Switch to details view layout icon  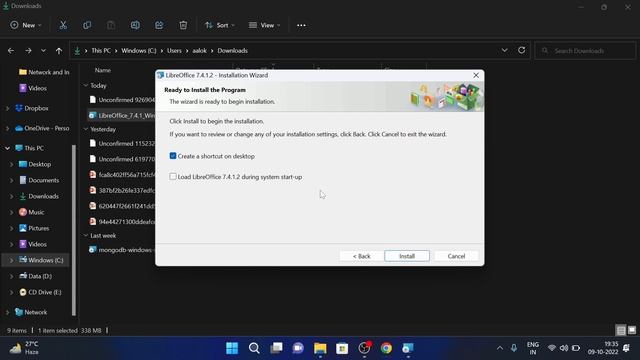621,330
